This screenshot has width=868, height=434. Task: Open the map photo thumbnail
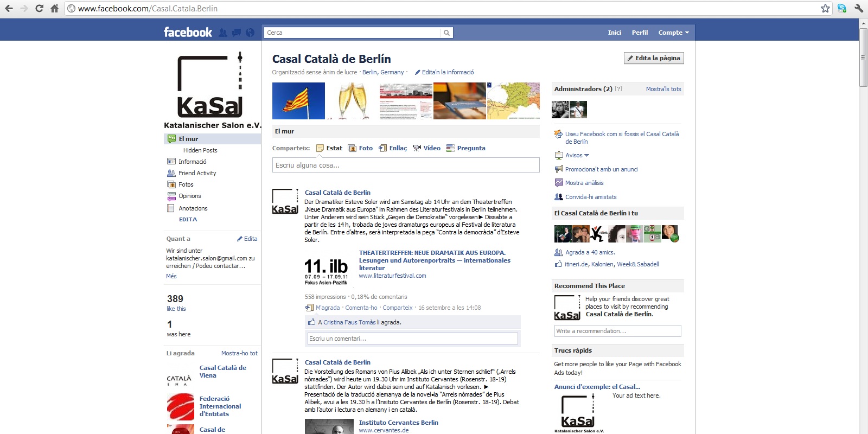[513, 101]
